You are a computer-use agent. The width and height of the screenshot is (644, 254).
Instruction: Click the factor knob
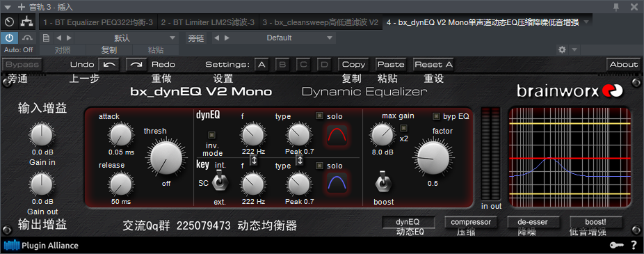pos(433,159)
